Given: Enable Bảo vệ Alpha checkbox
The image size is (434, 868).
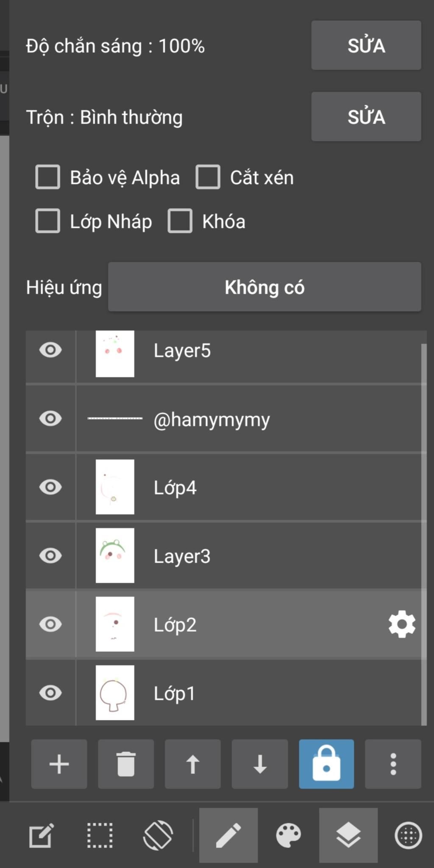Looking at the screenshot, I should point(47,177).
